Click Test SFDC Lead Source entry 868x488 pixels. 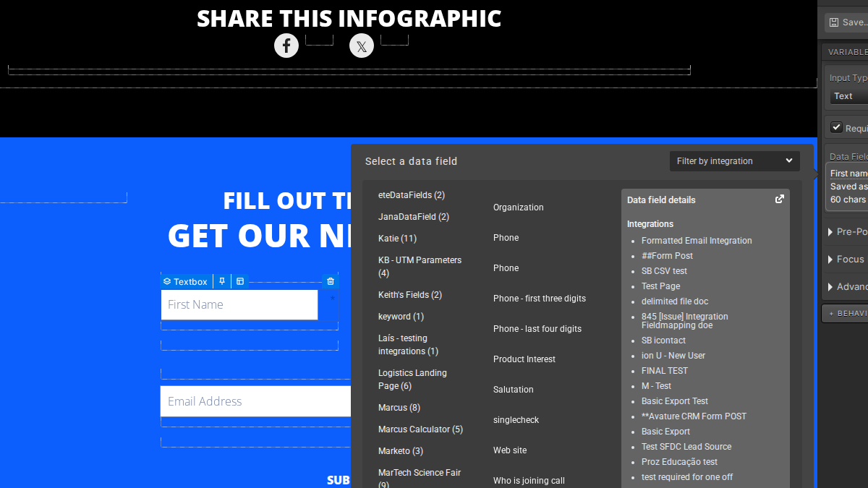point(686,447)
